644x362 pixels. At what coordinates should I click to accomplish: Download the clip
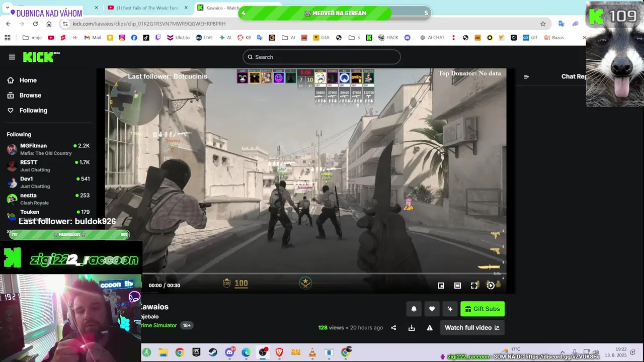pyautogui.click(x=412, y=328)
